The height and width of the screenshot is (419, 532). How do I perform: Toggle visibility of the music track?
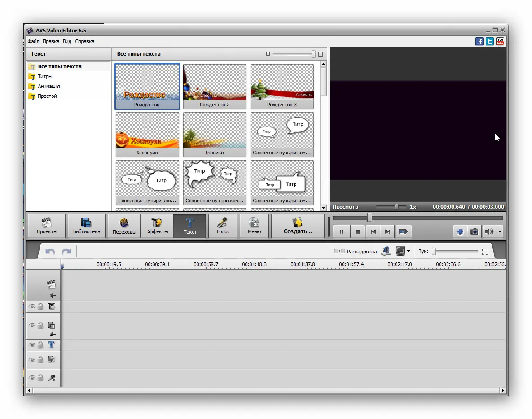[32, 360]
